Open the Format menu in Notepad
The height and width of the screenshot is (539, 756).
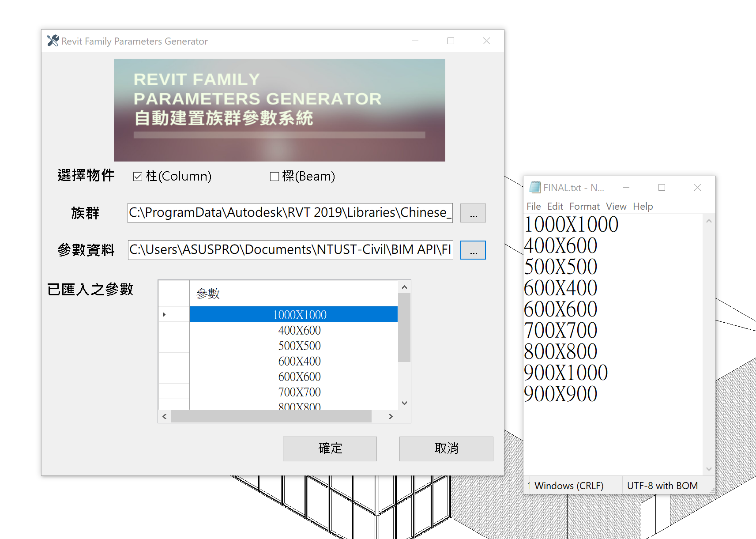pyautogui.click(x=584, y=207)
